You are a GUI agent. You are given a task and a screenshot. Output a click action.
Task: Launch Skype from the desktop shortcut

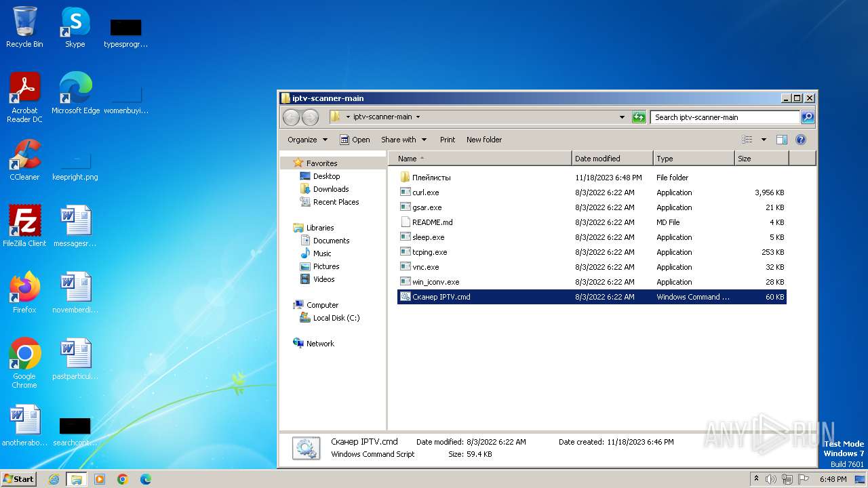pos(75,27)
